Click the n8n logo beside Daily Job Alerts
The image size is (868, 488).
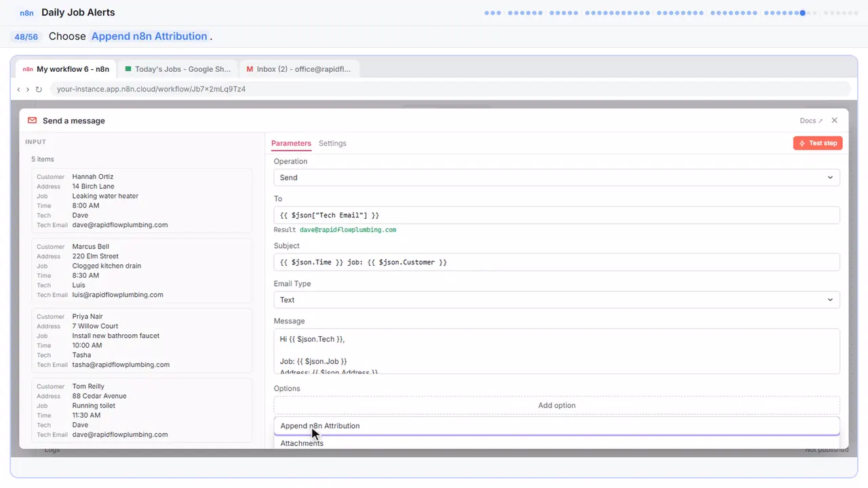27,12
